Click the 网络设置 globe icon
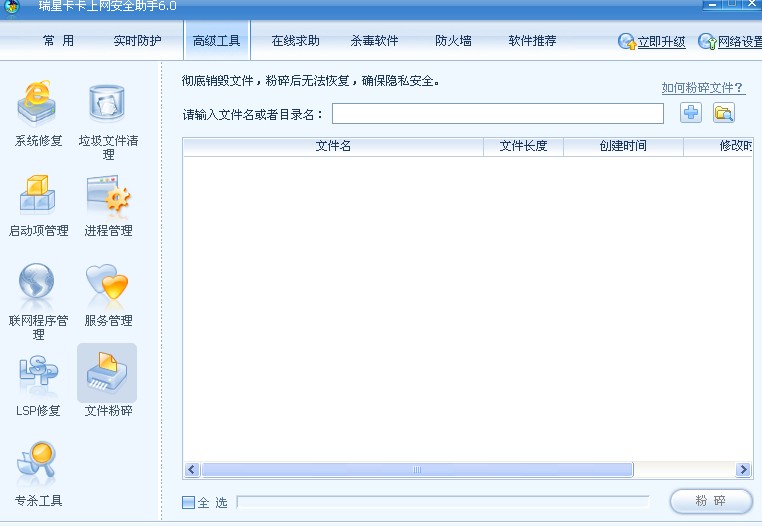 point(707,41)
